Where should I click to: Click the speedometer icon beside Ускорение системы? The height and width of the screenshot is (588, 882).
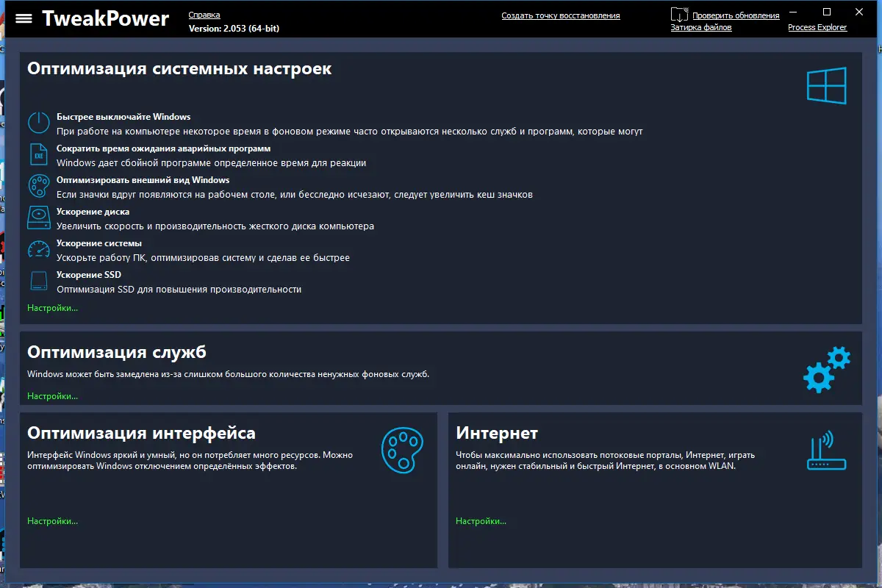tap(38, 249)
